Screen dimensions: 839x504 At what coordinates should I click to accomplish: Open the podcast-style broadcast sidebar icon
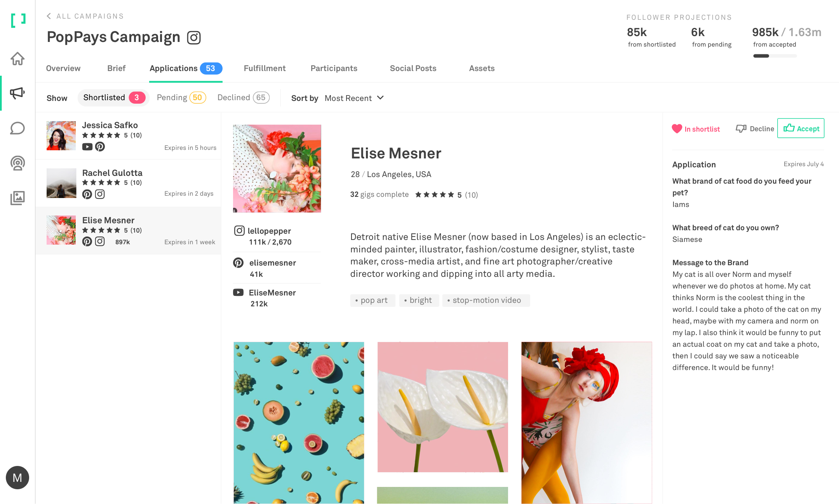[x=17, y=163]
